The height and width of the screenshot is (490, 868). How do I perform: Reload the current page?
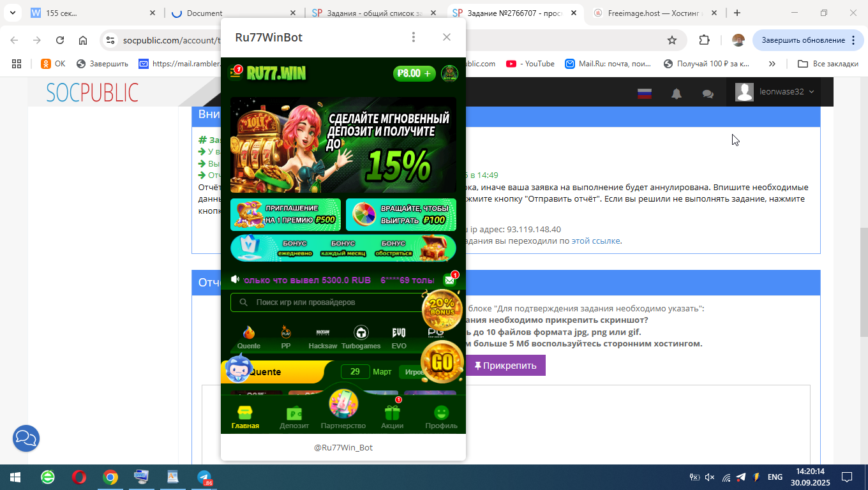coord(60,40)
